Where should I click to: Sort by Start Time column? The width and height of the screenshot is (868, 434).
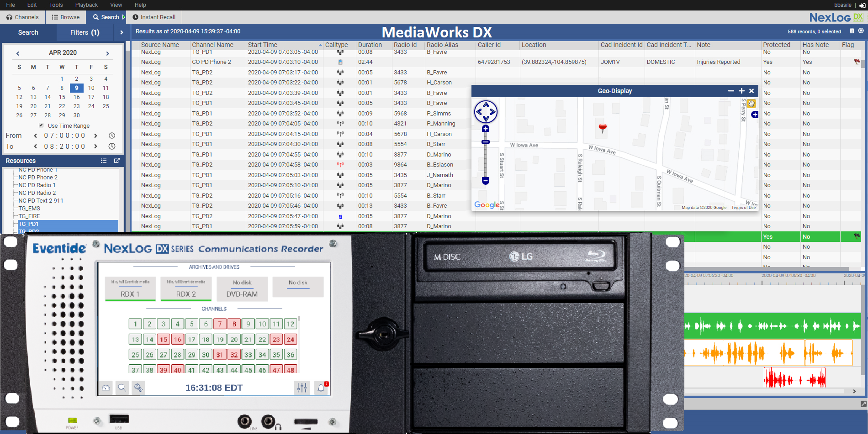click(285, 45)
